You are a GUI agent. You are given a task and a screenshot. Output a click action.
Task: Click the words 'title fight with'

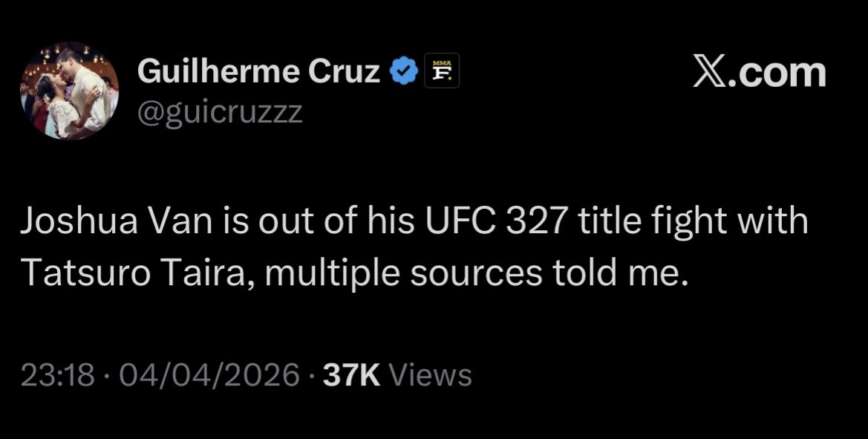693,221
